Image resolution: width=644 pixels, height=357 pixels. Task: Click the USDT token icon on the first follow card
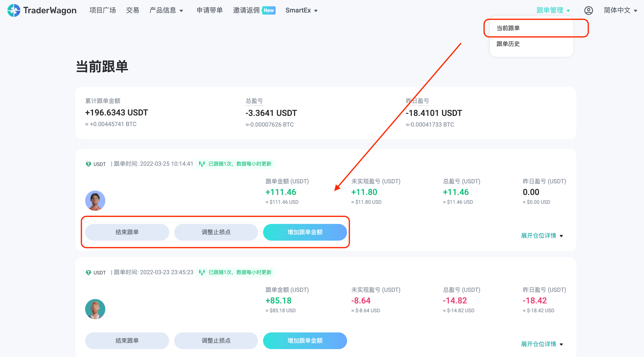88,164
